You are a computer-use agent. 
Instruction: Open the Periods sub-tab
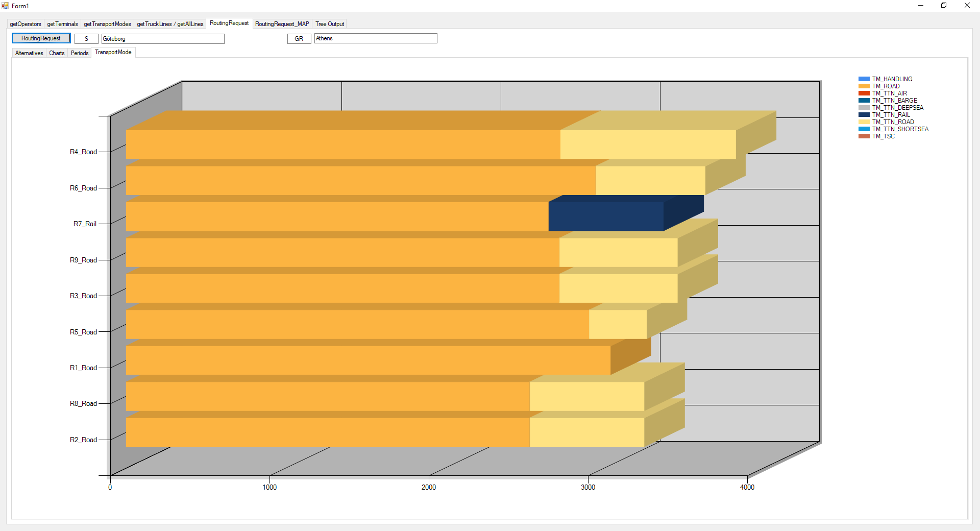tap(80, 53)
